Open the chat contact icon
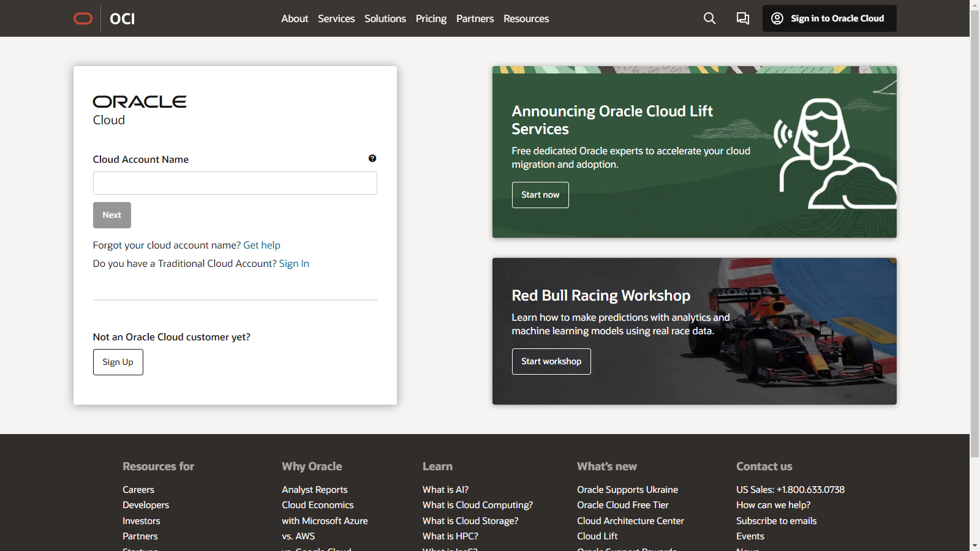Viewport: 980px width, 551px height. [743, 18]
